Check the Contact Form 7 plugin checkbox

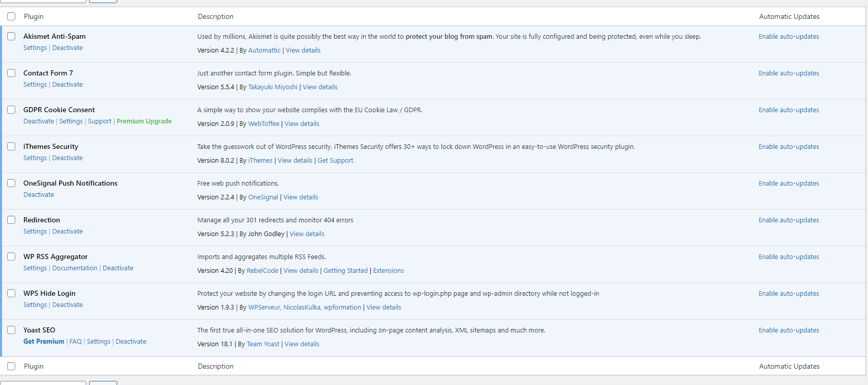(11, 73)
